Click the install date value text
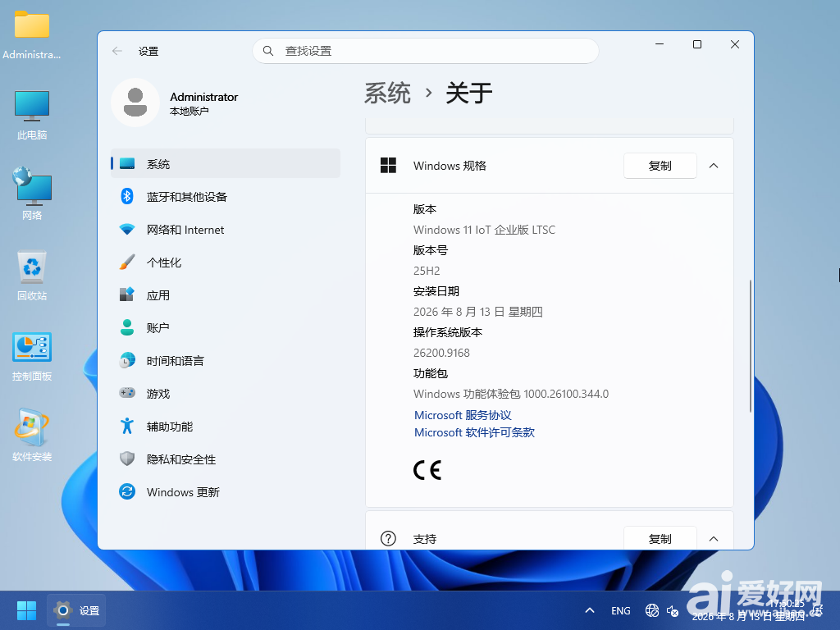 click(x=478, y=312)
